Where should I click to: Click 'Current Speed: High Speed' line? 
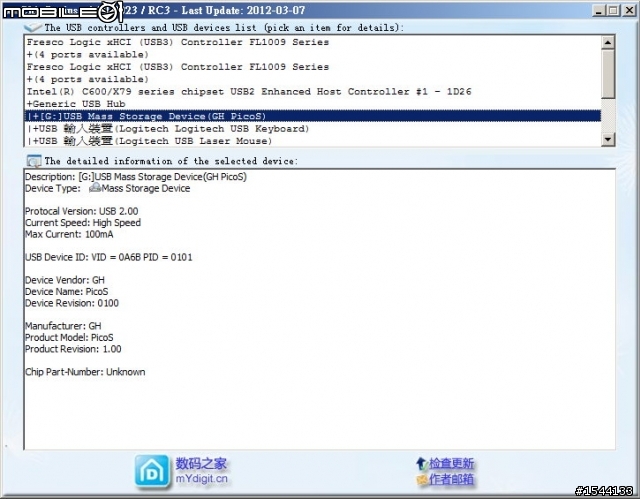(83, 222)
